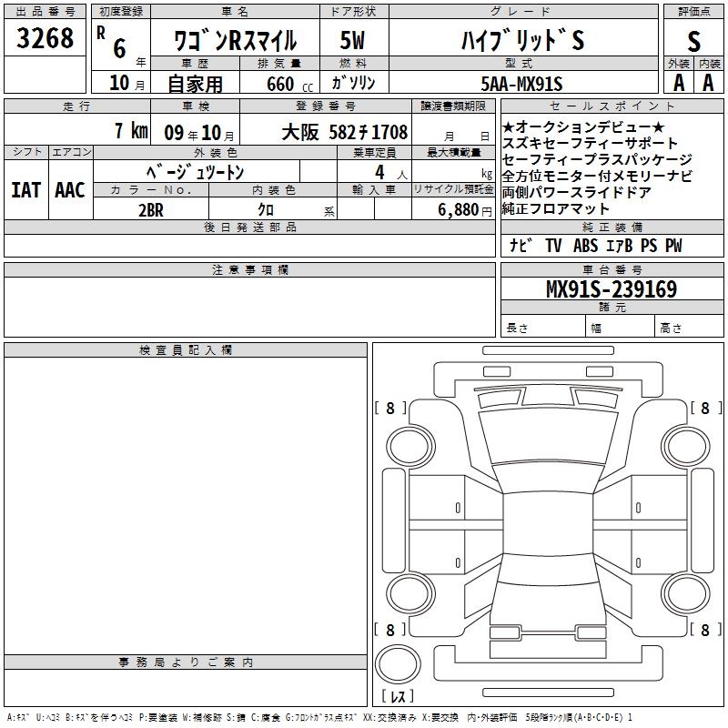Click shift type IAT
728x728 pixels.
pyautogui.click(x=26, y=190)
